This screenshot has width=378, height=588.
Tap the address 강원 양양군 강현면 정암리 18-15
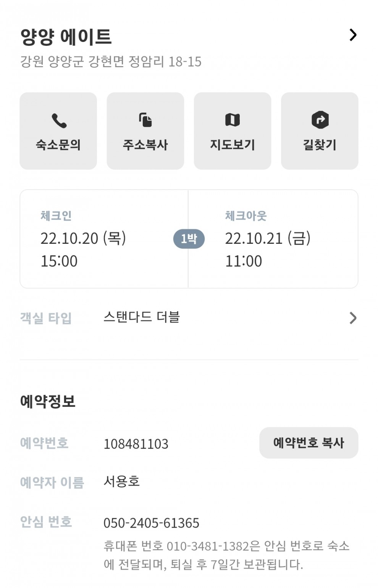tap(111, 61)
